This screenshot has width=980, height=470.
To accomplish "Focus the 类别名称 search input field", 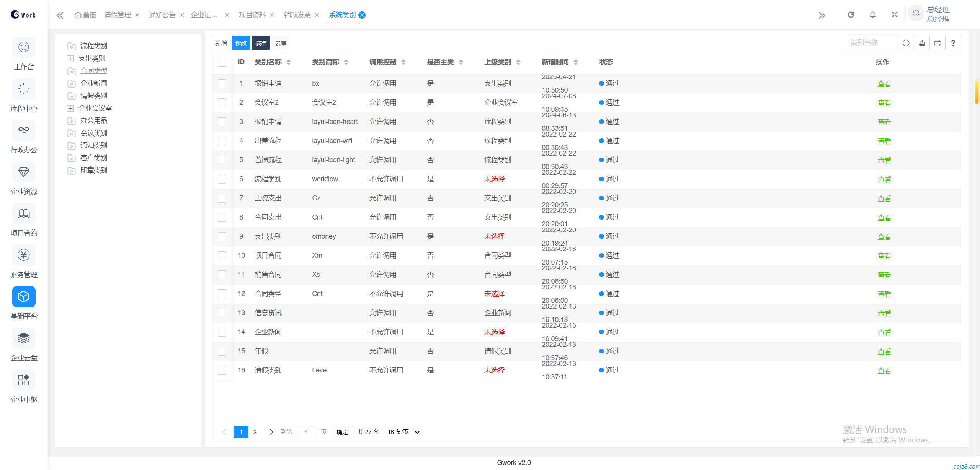I will point(872,43).
